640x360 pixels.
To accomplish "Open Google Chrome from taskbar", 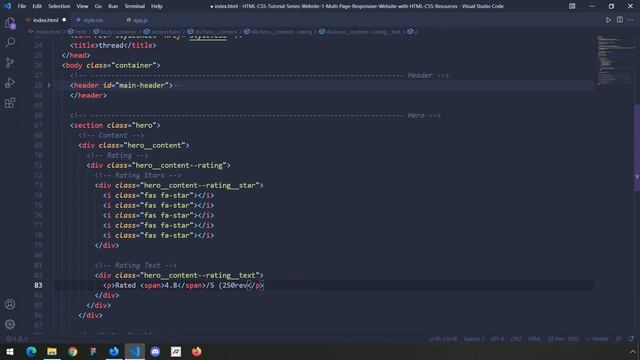I will tap(73, 351).
